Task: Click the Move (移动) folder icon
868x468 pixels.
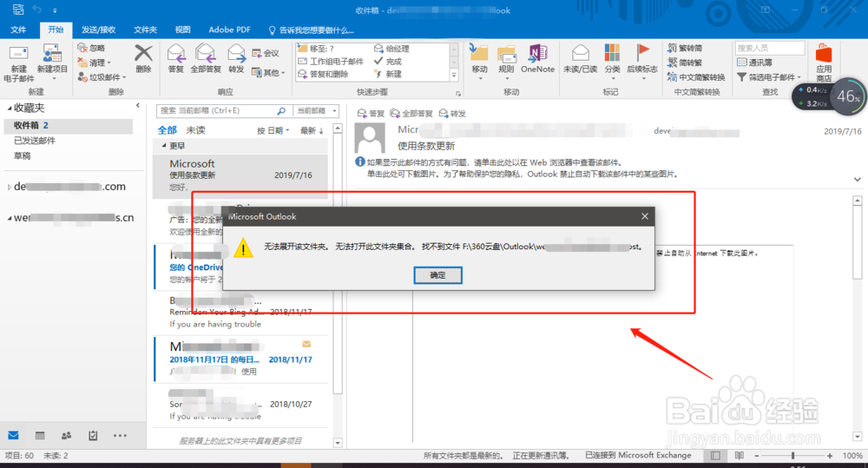Action: pyautogui.click(x=479, y=53)
